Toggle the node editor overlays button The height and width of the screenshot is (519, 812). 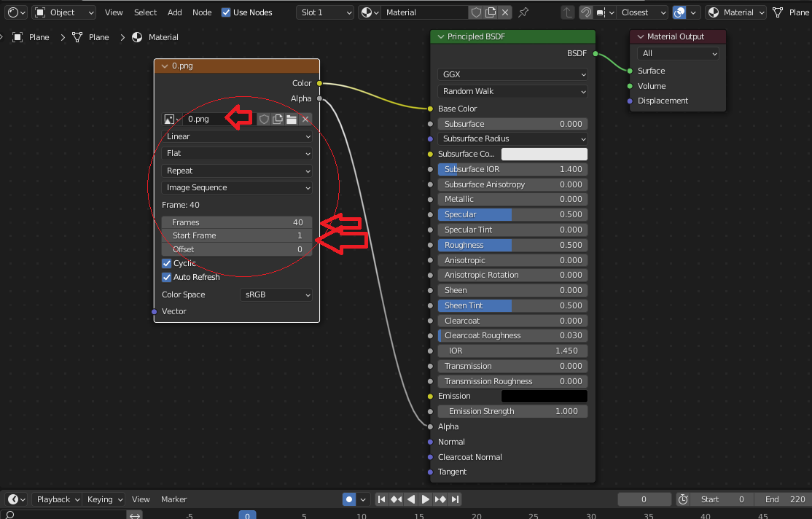click(679, 12)
